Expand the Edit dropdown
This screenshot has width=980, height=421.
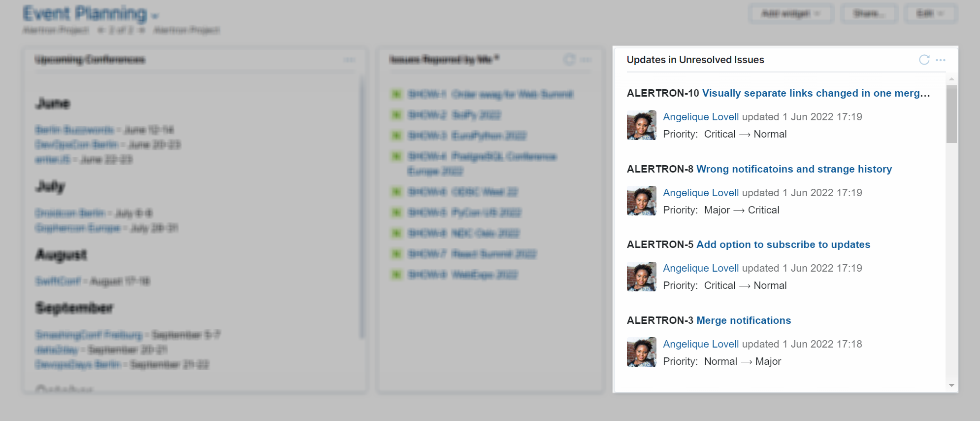(930, 13)
